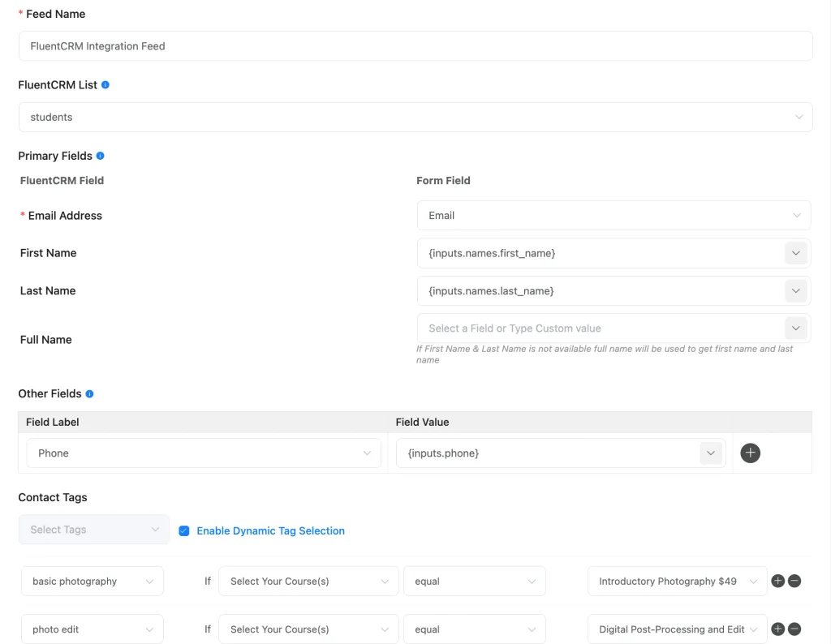Click the FluentCRM Field column heading
This screenshot has height=644, width=831.
pyautogui.click(x=62, y=181)
